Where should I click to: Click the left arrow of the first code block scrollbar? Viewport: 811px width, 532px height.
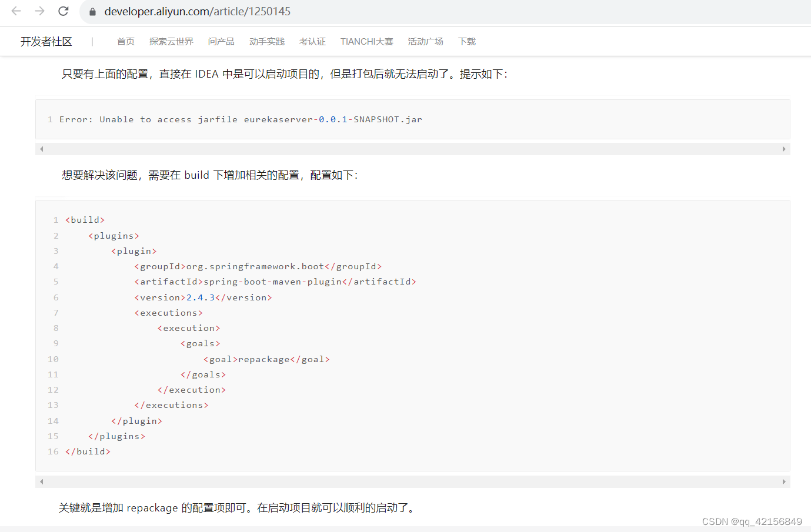point(41,149)
